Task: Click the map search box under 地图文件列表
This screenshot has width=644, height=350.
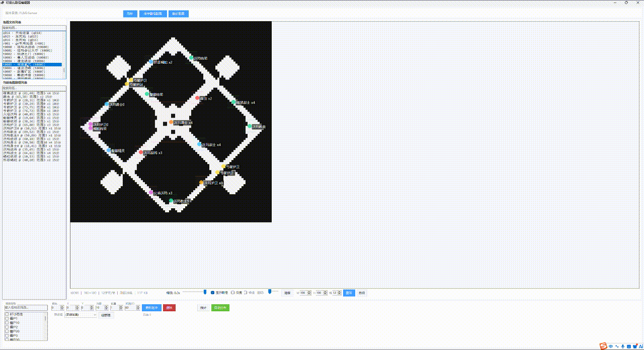Action: [34, 28]
